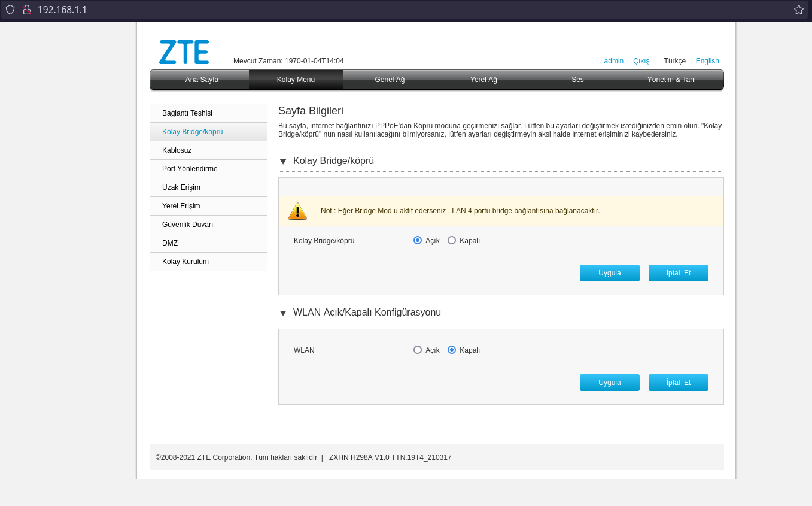Collapse WLAN Açık/Kapalı Konfigürasyonu section

pos(283,313)
